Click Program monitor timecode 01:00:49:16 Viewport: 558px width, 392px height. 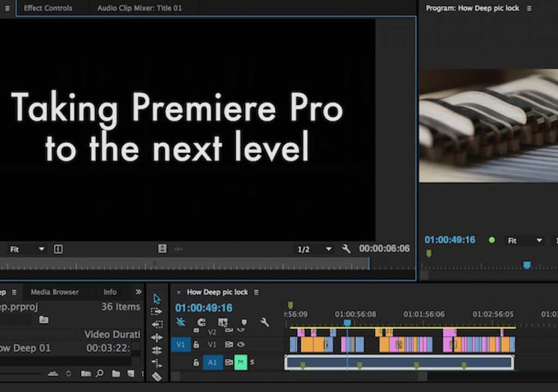pyautogui.click(x=450, y=240)
